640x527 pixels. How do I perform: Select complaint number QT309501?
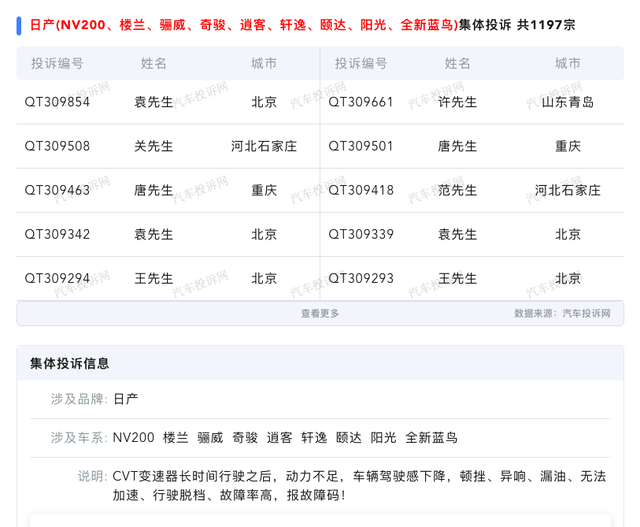361,146
